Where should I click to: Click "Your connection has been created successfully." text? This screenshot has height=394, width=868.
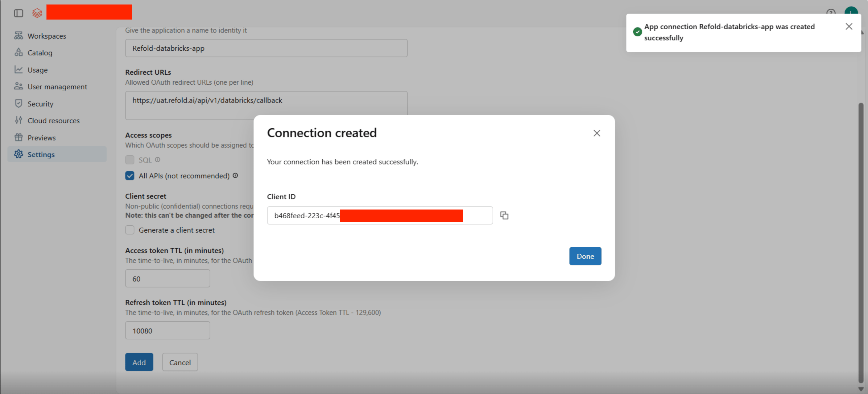click(x=342, y=162)
